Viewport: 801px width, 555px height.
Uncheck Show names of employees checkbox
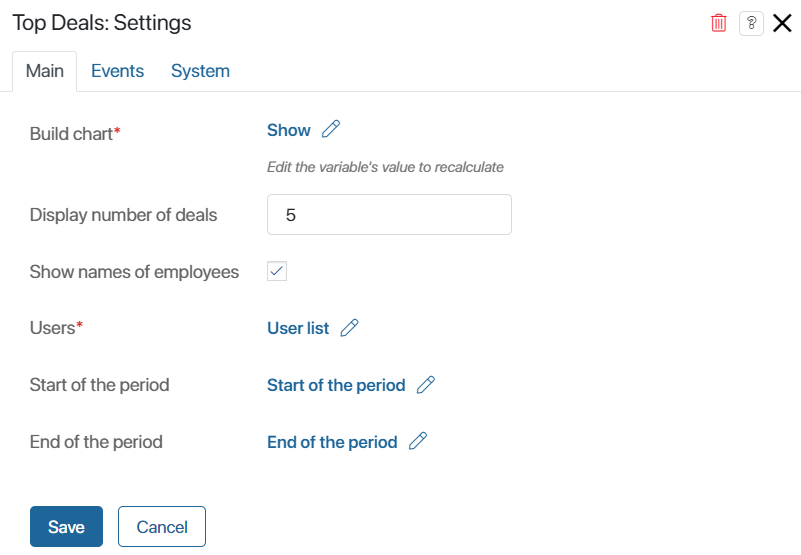point(277,271)
